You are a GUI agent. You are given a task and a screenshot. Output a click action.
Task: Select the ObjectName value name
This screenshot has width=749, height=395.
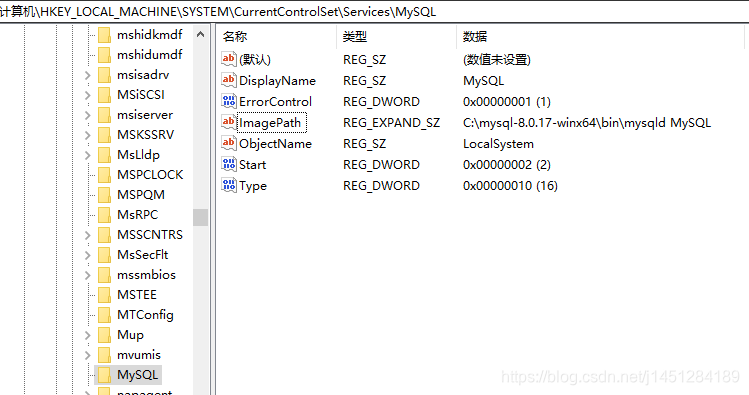pyautogui.click(x=275, y=144)
